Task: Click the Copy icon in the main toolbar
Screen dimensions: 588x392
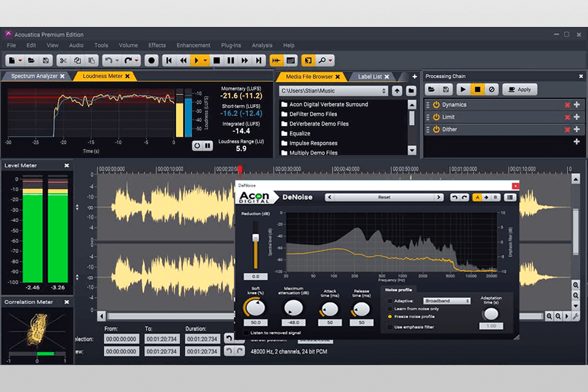Action: (77, 61)
